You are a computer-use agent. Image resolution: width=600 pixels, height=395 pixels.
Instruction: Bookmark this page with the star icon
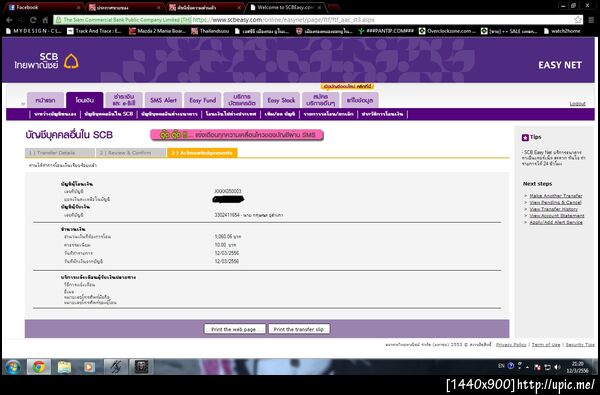click(x=577, y=20)
